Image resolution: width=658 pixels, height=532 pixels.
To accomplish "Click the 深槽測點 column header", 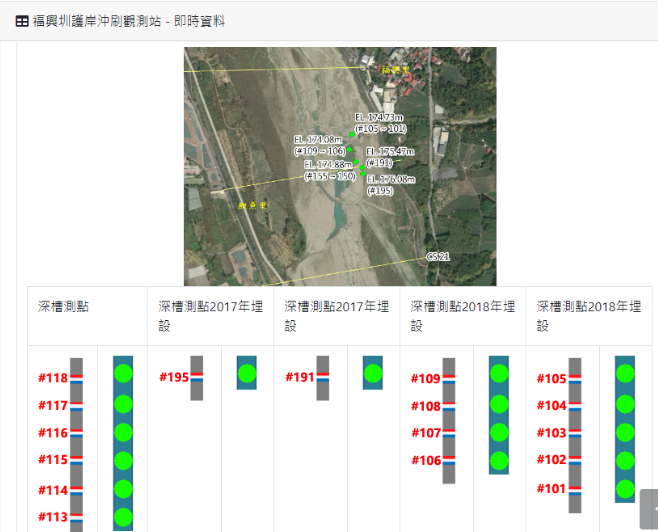I will (63, 306).
